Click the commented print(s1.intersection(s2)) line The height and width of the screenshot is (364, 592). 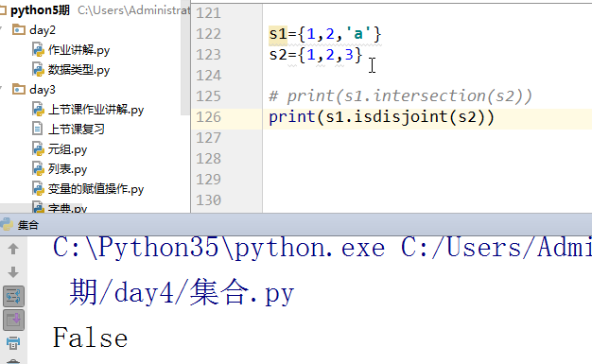tap(400, 96)
